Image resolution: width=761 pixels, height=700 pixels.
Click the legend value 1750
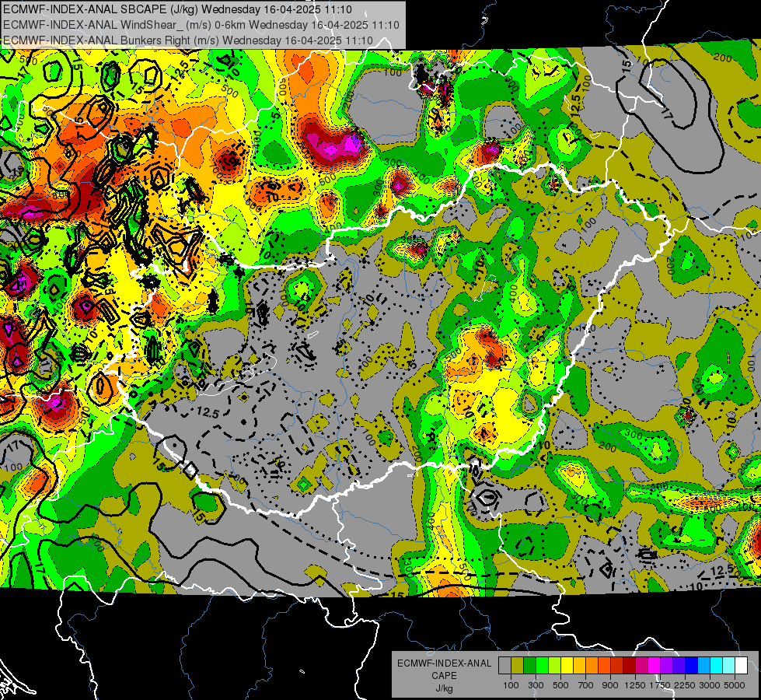tap(660, 685)
